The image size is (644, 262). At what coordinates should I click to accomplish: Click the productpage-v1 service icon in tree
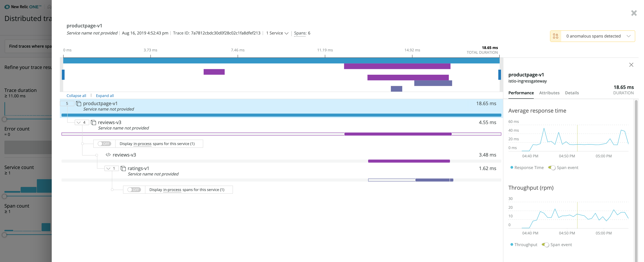coord(78,103)
